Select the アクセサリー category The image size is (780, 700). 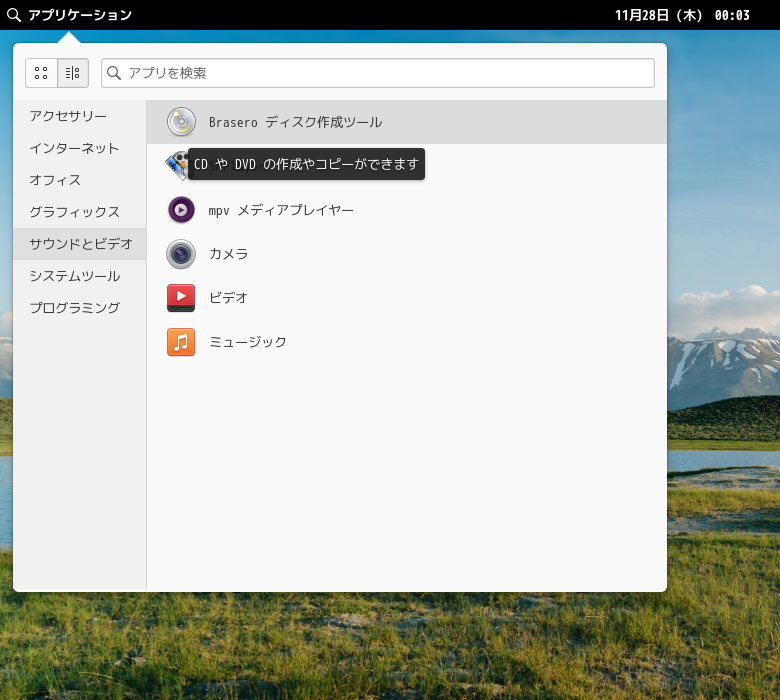tap(80, 116)
